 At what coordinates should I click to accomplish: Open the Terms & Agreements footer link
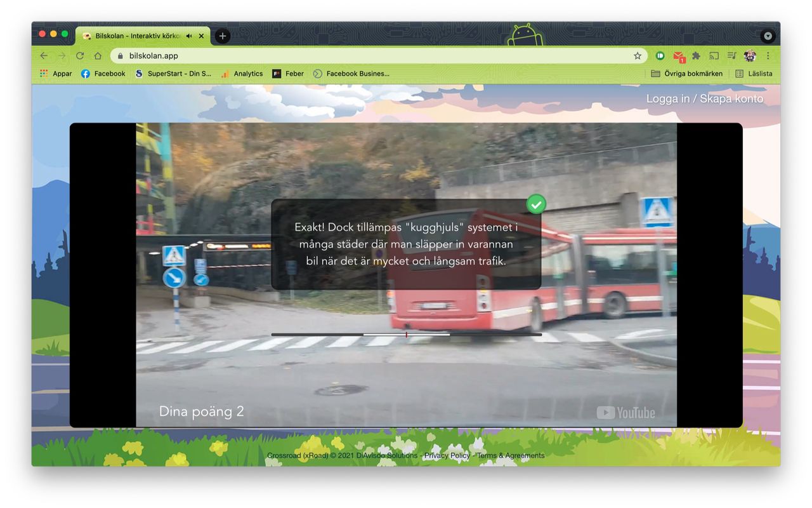point(511,455)
